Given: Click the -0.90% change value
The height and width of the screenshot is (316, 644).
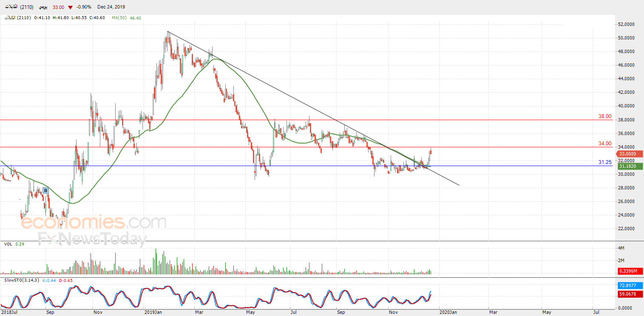Looking at the screenshot, I should (84, 7).
